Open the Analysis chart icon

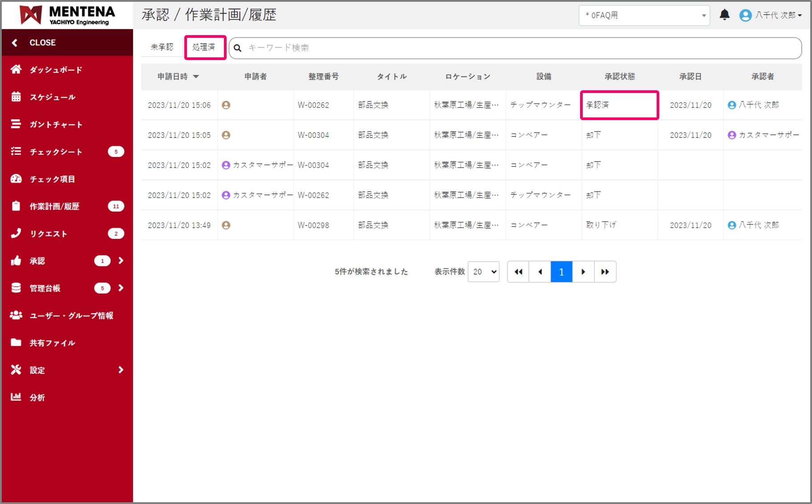point(16,397)
